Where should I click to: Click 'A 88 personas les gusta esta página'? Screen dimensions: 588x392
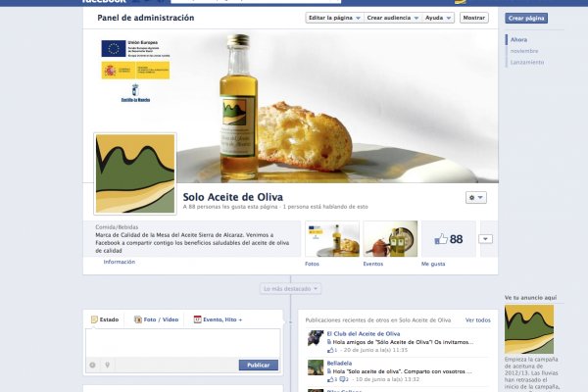(x=230, y=207)
